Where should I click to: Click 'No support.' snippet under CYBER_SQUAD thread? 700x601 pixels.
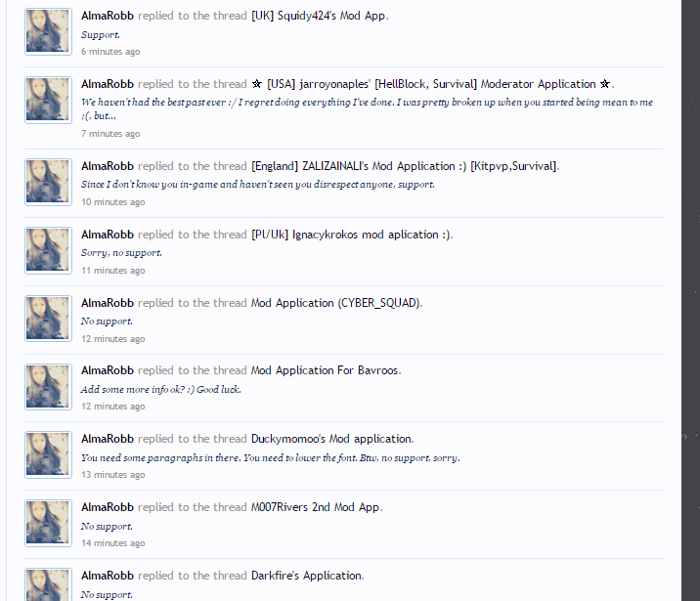[x=107, y=322]
